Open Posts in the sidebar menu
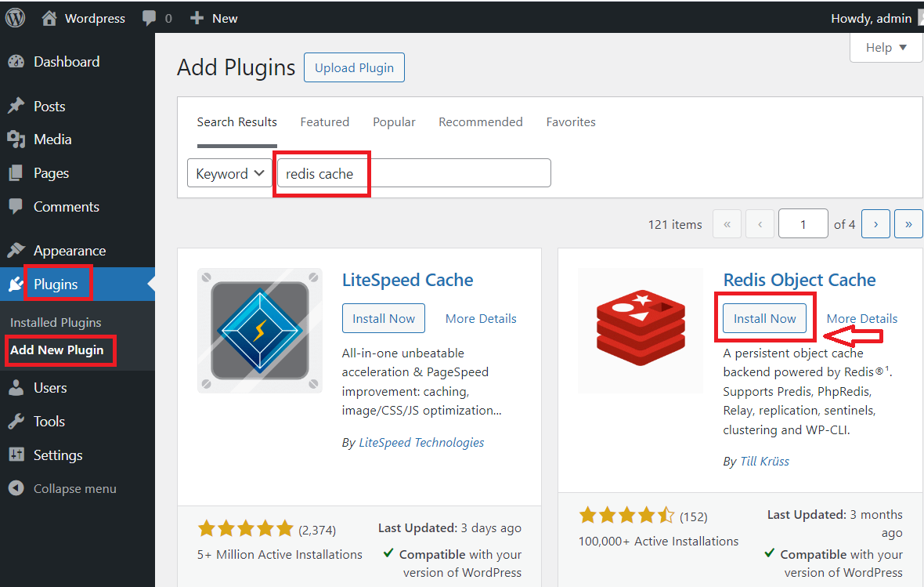The width and height of the screenshot is (924, 587). (49, 107)
